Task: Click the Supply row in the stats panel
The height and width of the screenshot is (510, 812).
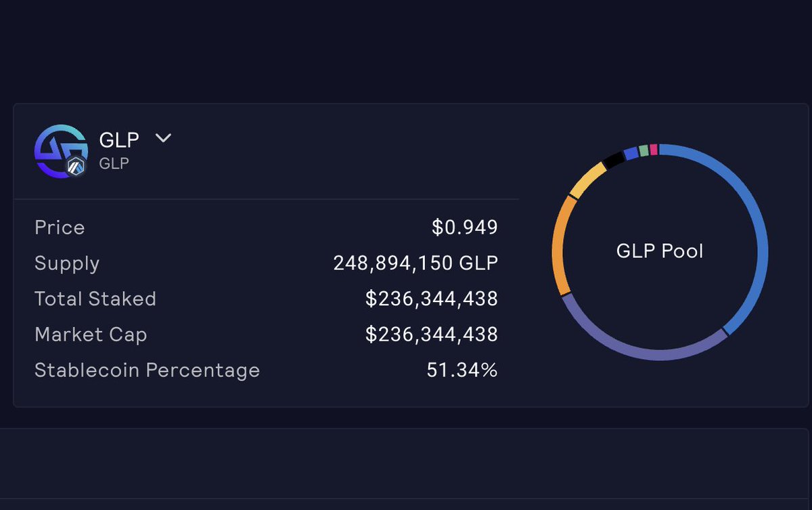Action: coord(67,263)
